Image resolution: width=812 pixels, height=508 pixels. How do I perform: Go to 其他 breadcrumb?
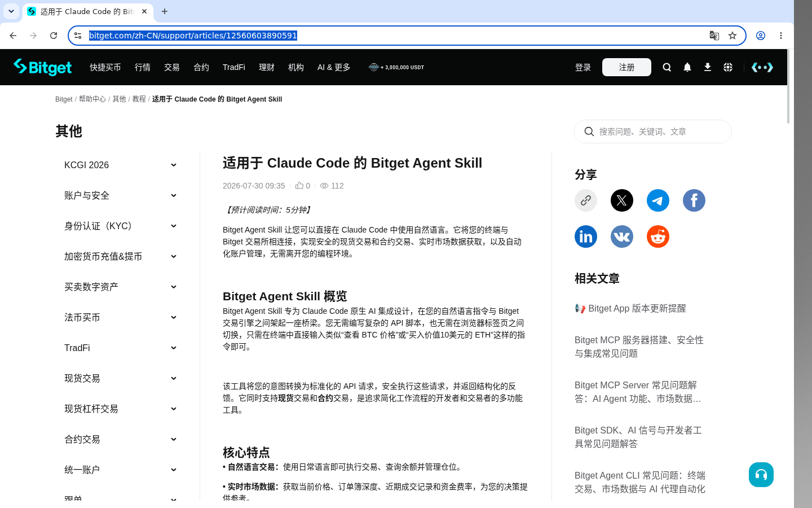click(x=119, y=99)
